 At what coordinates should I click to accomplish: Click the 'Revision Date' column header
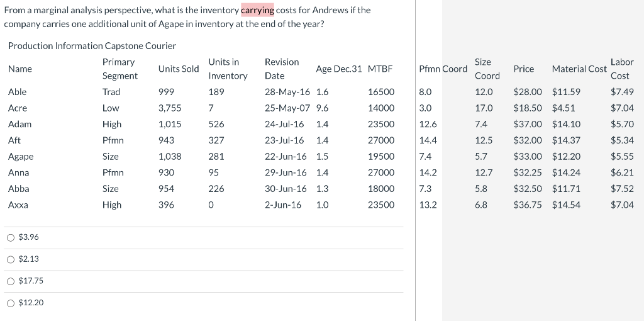pyautogui.click(x=282, y=69)
